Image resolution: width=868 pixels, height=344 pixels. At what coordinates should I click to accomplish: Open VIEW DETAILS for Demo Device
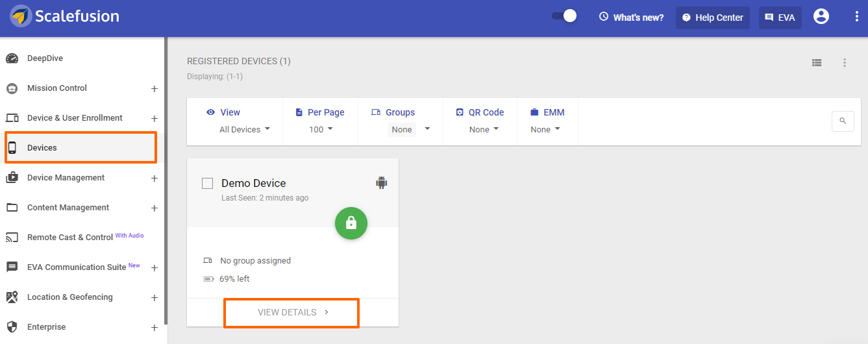click(291, 312)
